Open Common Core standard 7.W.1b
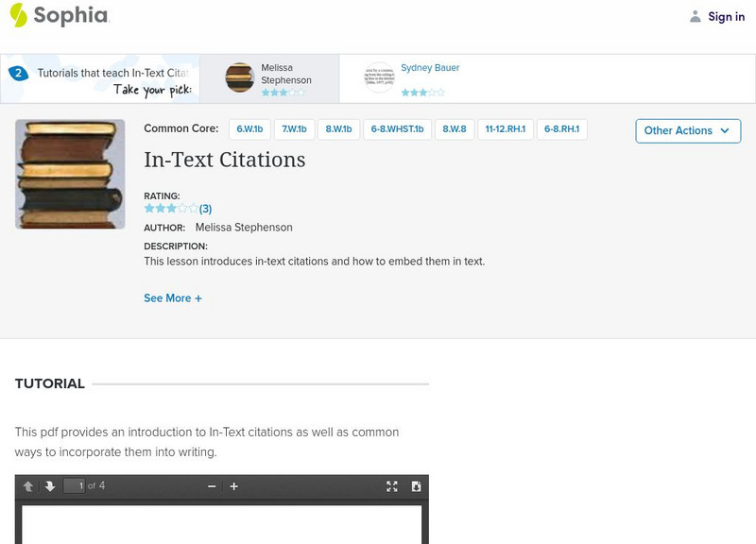The width and height of the screenshot is (756, 544). point(294,129)
